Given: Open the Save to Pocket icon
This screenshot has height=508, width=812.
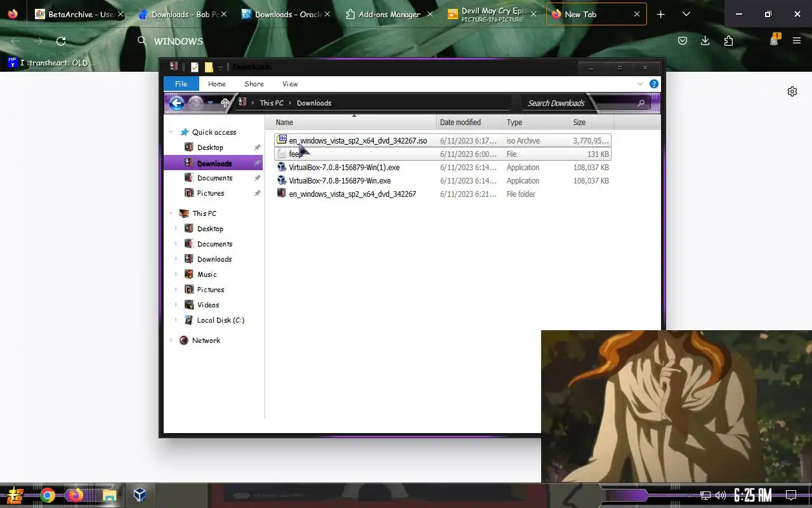Looking at the screenshot, I should tap(683, 41).
